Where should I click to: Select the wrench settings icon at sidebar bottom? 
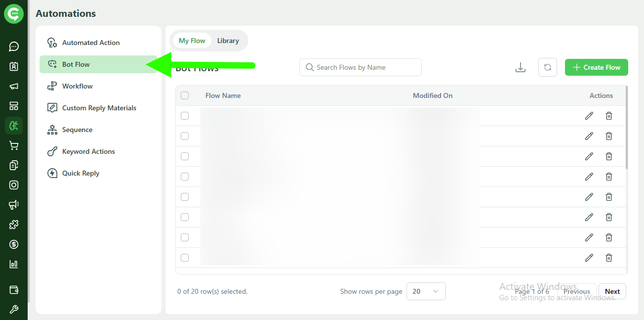pyautogui.click(x=13, y=309)
